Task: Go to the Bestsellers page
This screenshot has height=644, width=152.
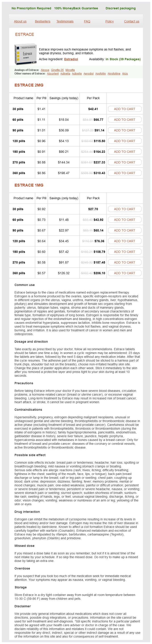Action: click(43, 22)
